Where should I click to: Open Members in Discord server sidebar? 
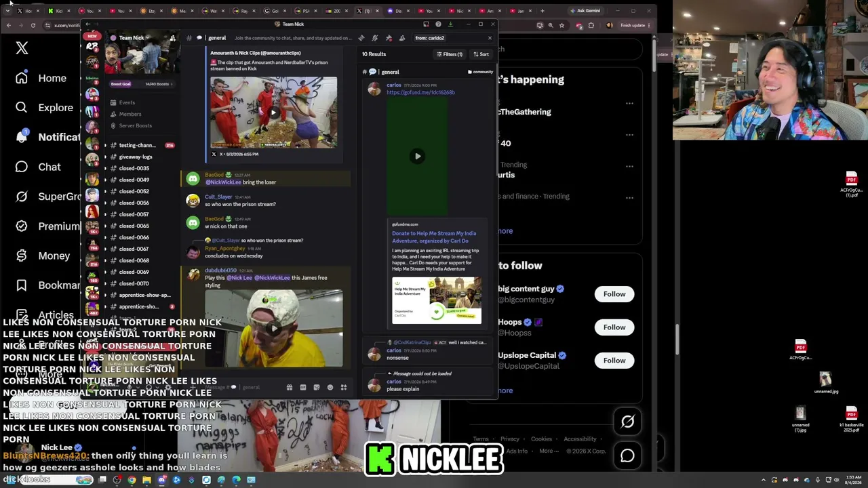pyautogui.click(x=130, y=114)
